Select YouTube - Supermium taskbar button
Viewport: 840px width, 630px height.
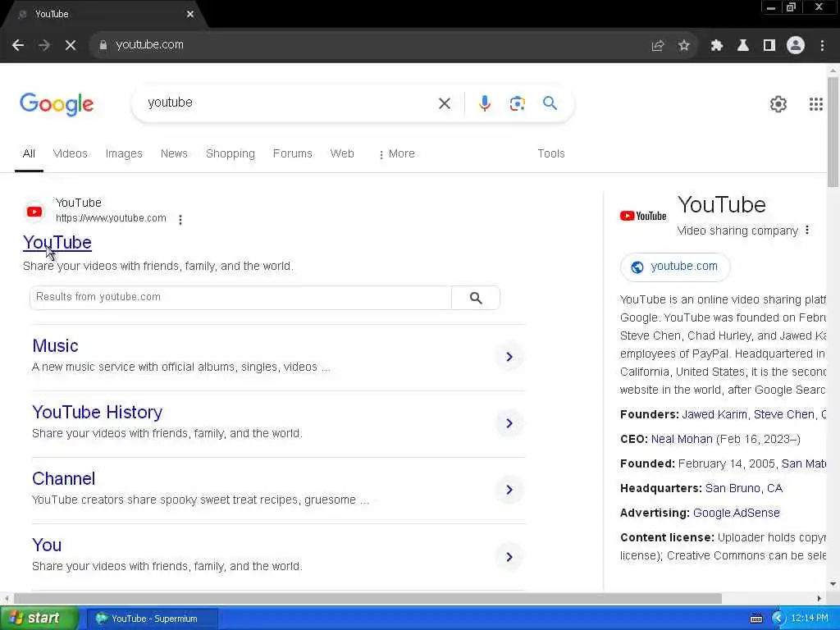153,619
